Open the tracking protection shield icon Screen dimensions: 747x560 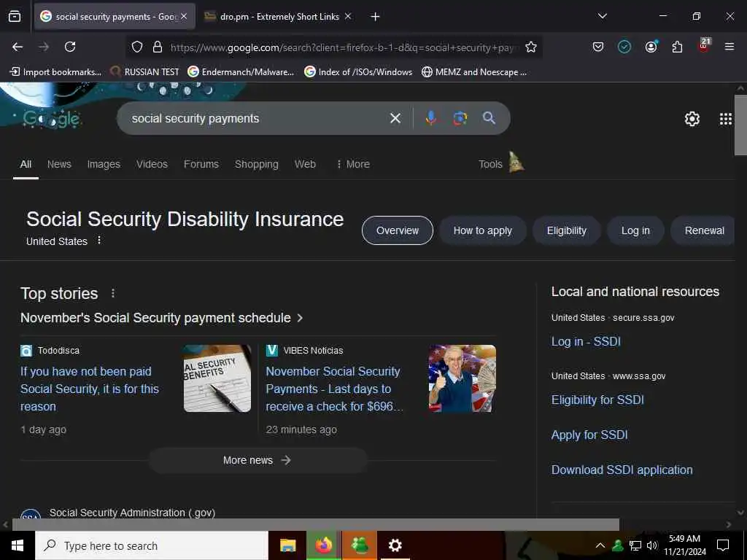pyautogui.click(x=137, y=47)
